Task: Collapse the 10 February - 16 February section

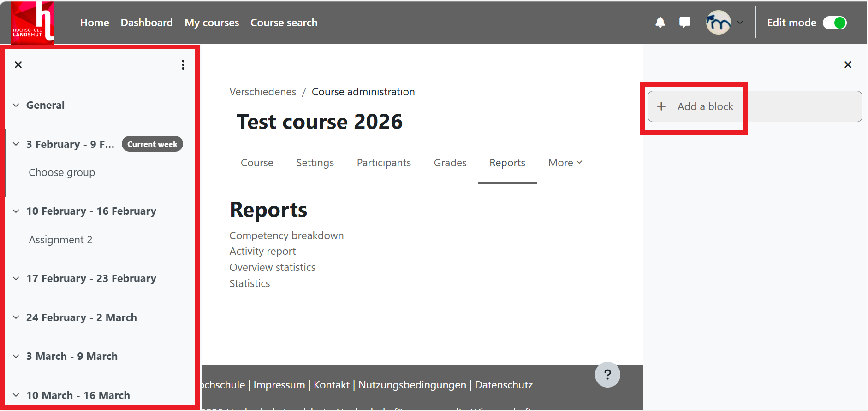Action: [16, 211]
